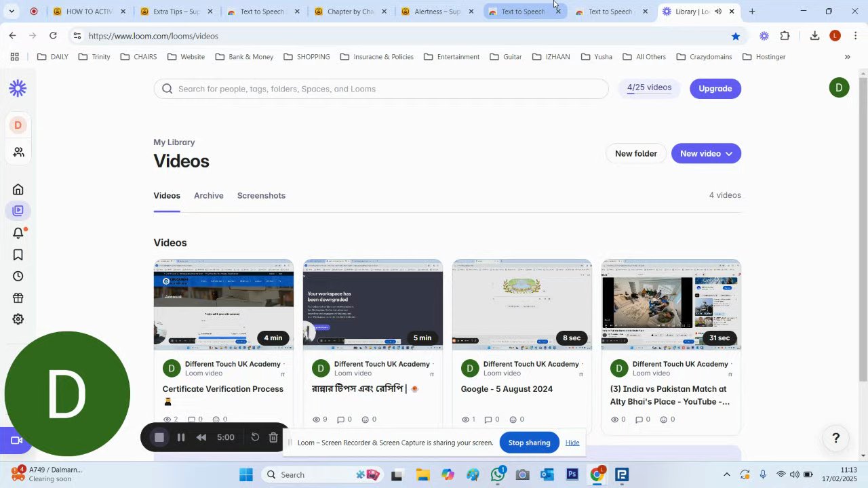This screenshot has width=868, height=488.
Task: Switch to Alertness browser tab
Action: [x=437, y=12]
